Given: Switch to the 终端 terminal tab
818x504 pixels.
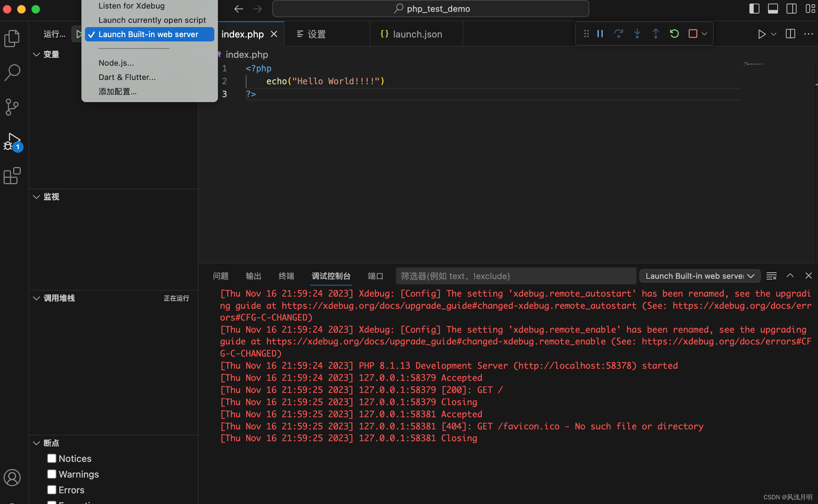Looking at the screenshot, I should tap(286, 276).
